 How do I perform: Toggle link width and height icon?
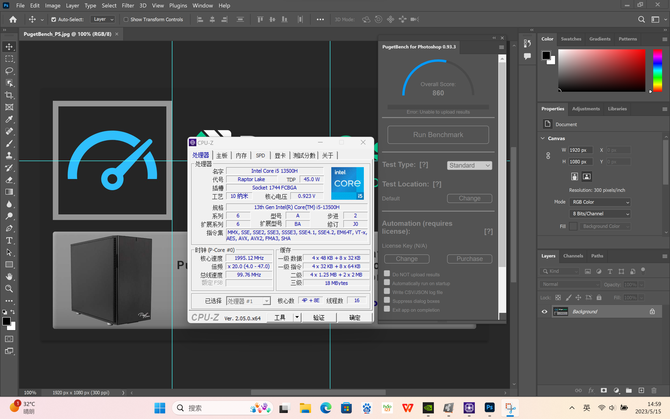coord(548,156)
